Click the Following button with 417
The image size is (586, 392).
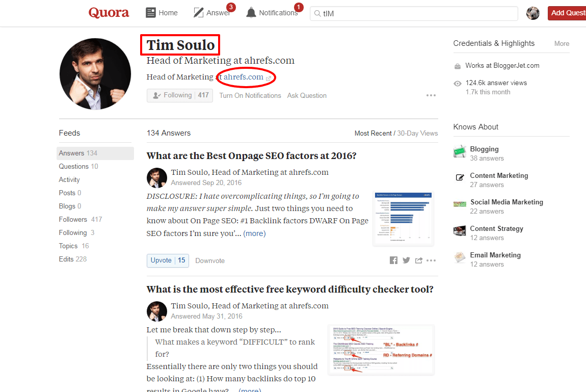coord(180,95)
